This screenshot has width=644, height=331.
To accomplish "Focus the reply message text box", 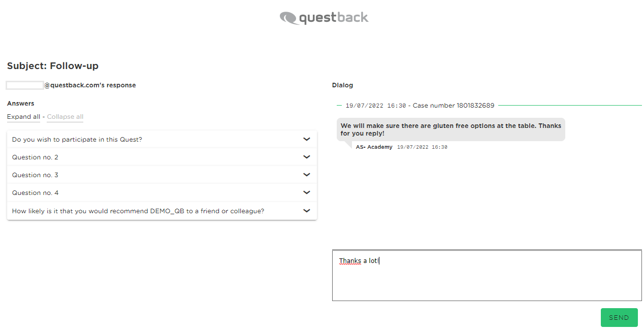I will tap(487, 276).
